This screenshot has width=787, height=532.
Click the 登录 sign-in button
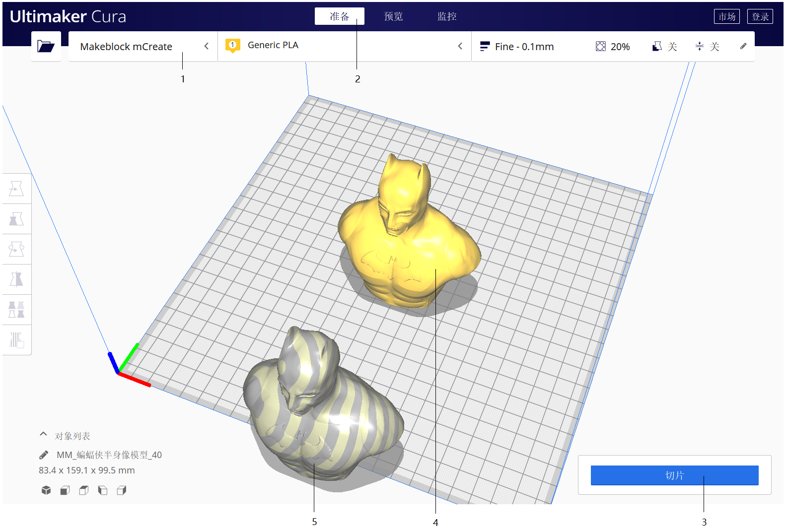click(x=760, y=16)
